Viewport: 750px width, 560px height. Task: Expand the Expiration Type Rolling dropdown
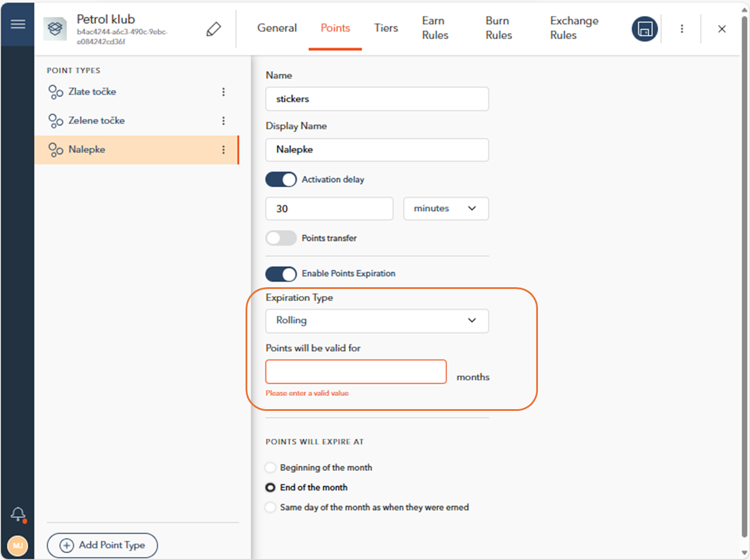click(x=377, y=321)
